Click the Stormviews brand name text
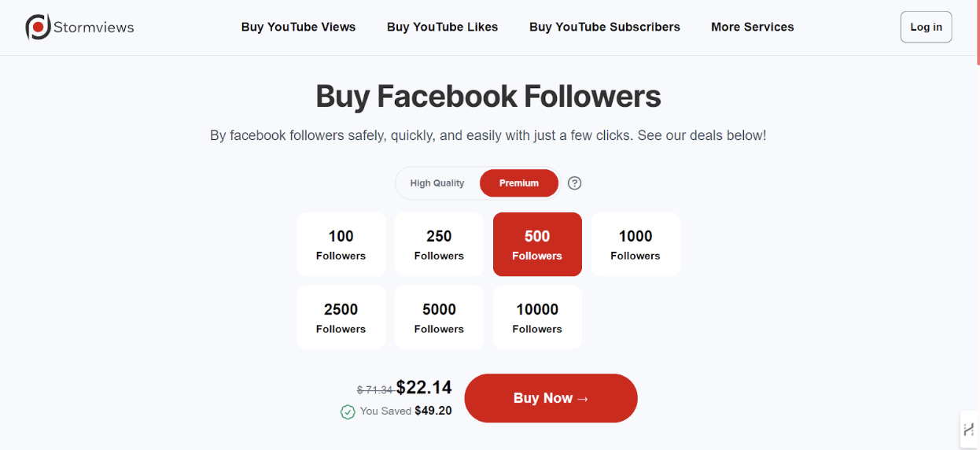Viewport: 980px width, 450px height. click(94, 28)
